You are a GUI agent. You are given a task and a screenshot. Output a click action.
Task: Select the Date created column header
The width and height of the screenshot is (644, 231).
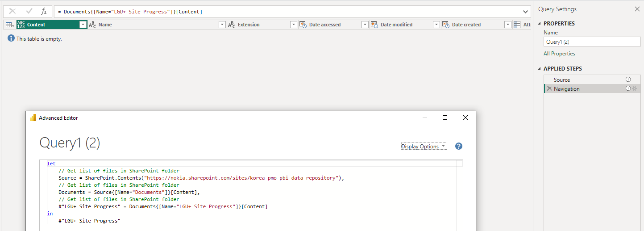(477, 25)
